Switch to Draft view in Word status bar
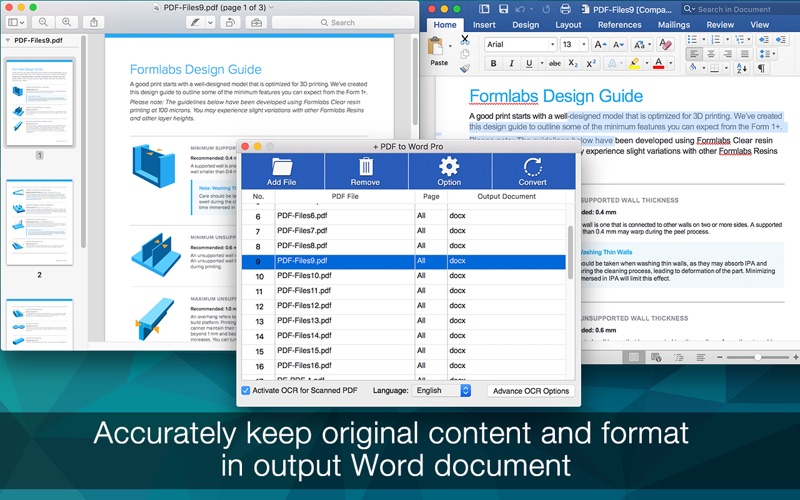This screenshot has height=500, width=800. pyautogui.click(x=701, y=357)
